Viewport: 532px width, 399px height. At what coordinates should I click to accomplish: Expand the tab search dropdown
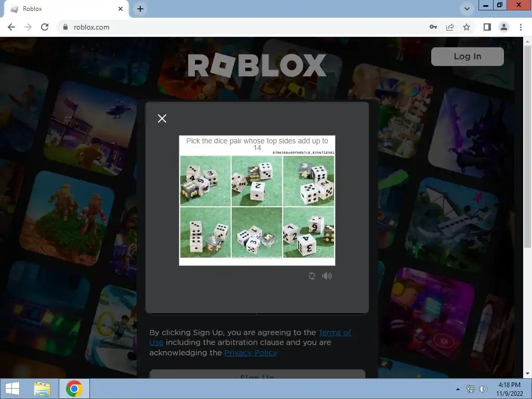[x=467, y=9]
